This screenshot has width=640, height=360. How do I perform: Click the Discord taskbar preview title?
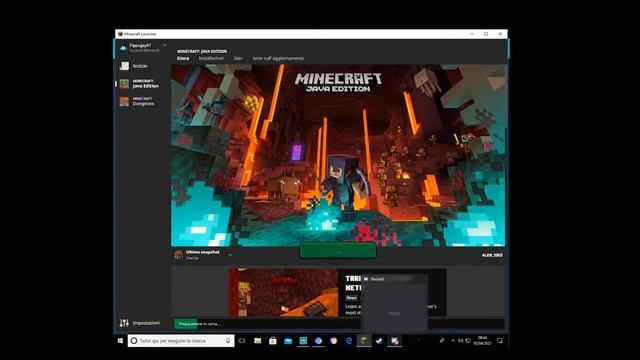pos(377,279)
